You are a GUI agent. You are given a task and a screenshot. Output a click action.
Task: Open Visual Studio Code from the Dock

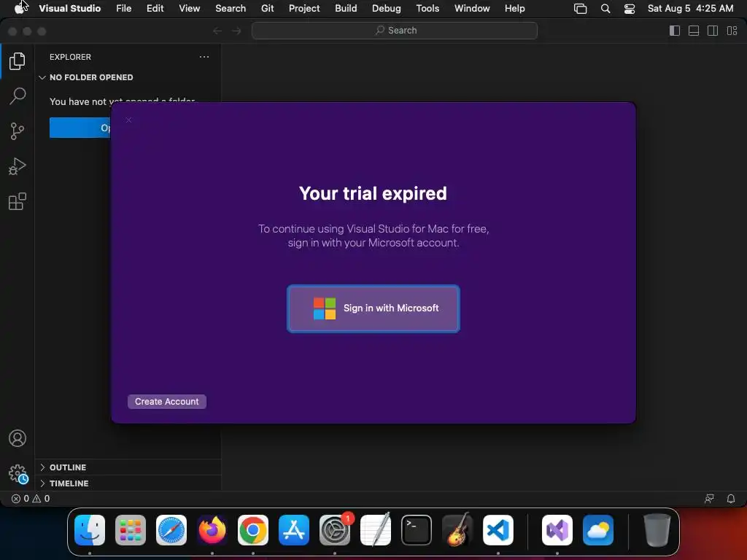coord(498,530)
